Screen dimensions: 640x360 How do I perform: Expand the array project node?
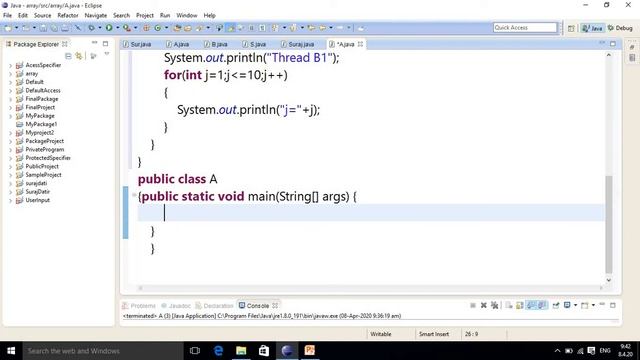(10, 74)
